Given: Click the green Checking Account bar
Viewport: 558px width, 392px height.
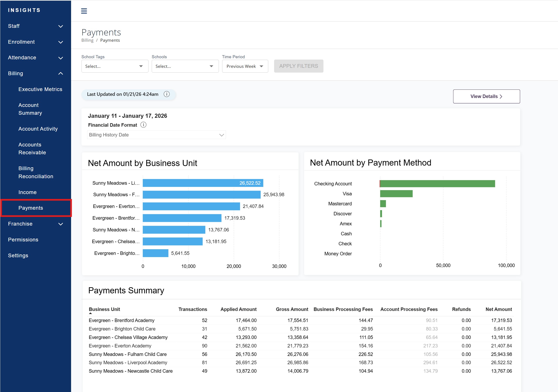Looking at the screenshot, I should click(x=437, y=184).
